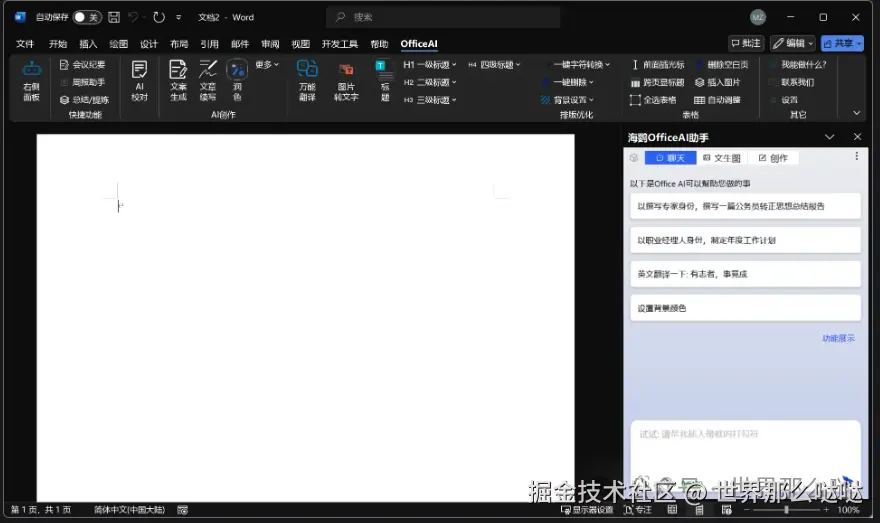Click the 功能展示 link
Screen dimensions: 880x523
tap(838, 338)
